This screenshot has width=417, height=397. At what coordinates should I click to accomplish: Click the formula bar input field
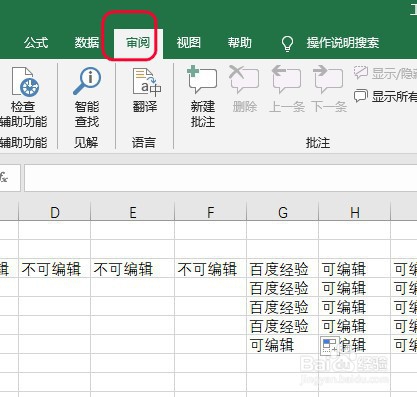(x=221, y=178)
